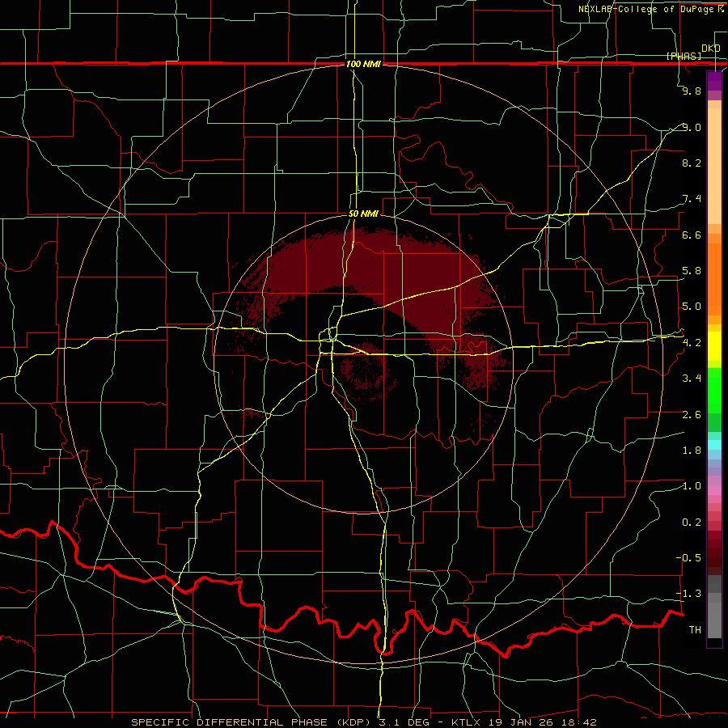Click the 5.0 scale value
This screenshot has width=728, height=728.
(x=692, y=307)
